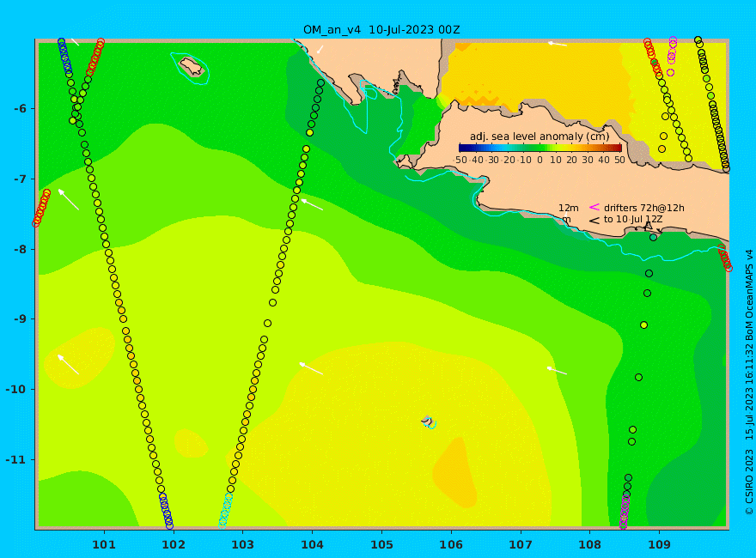Click latitude axis label -7
Viewport: 756px width, 558px height.
click(19, 179)
